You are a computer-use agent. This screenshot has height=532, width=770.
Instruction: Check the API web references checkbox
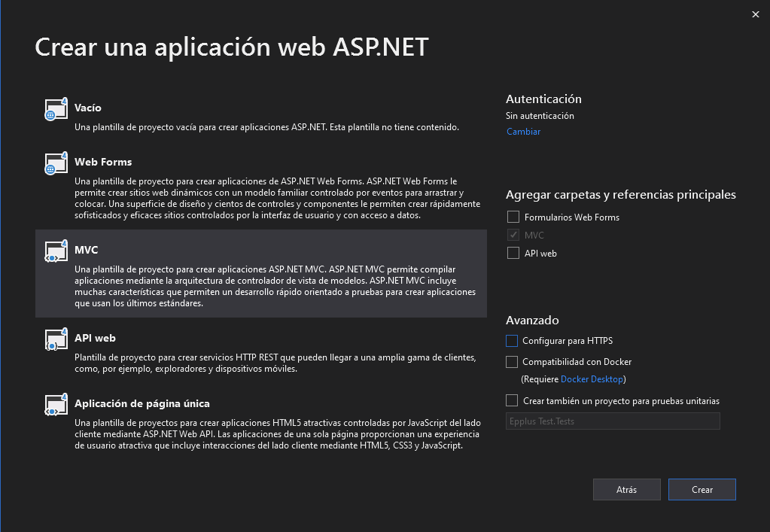pos(513,254)
